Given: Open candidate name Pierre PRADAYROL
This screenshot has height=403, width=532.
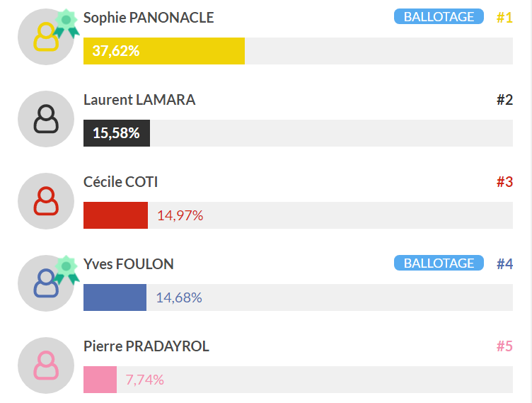Looking at the screenshot, I should (146, 346).
